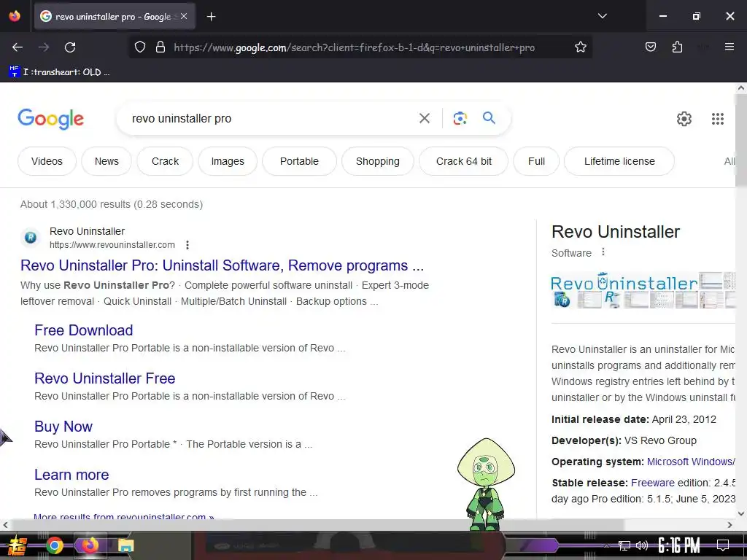Click the vertical scrollbar down arrow
Image resolution: width=747 pixels, height=560 pixels.
tap(741, 513)
